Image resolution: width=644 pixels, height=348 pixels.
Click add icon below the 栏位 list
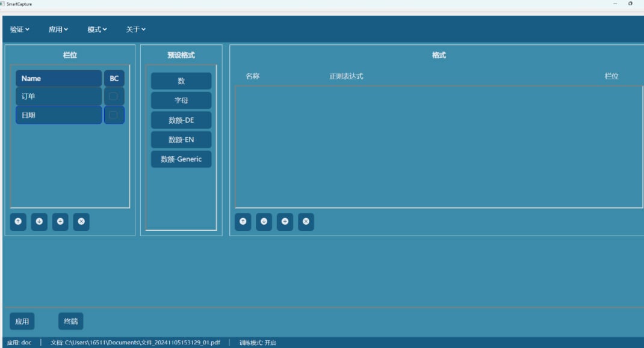click(60, 222)
